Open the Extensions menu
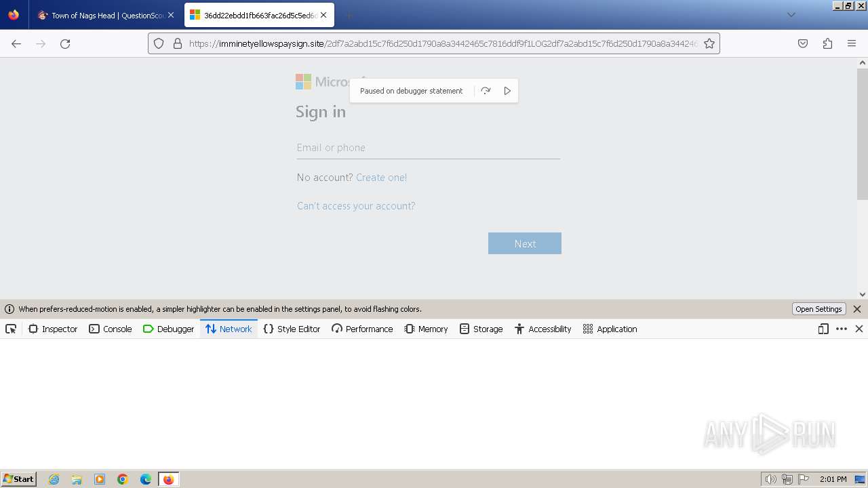Viewport: 868px width, 488px height. click(827, 43)
